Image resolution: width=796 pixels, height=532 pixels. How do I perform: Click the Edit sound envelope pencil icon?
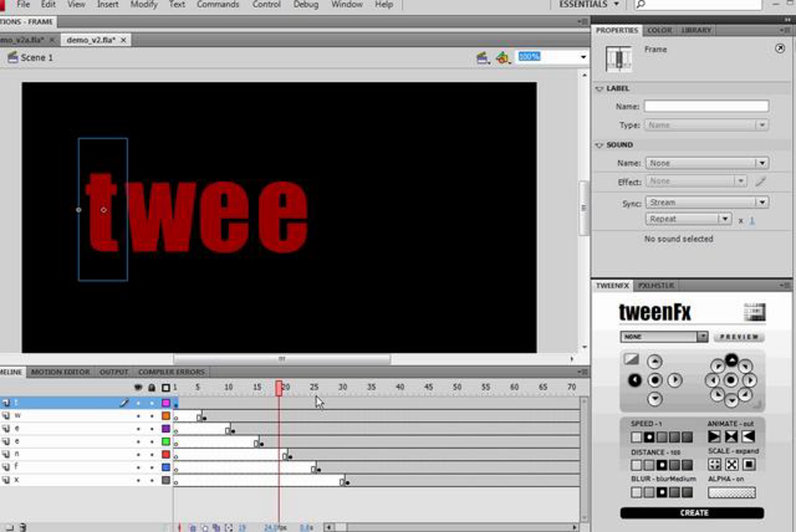[x=761, y=182]
